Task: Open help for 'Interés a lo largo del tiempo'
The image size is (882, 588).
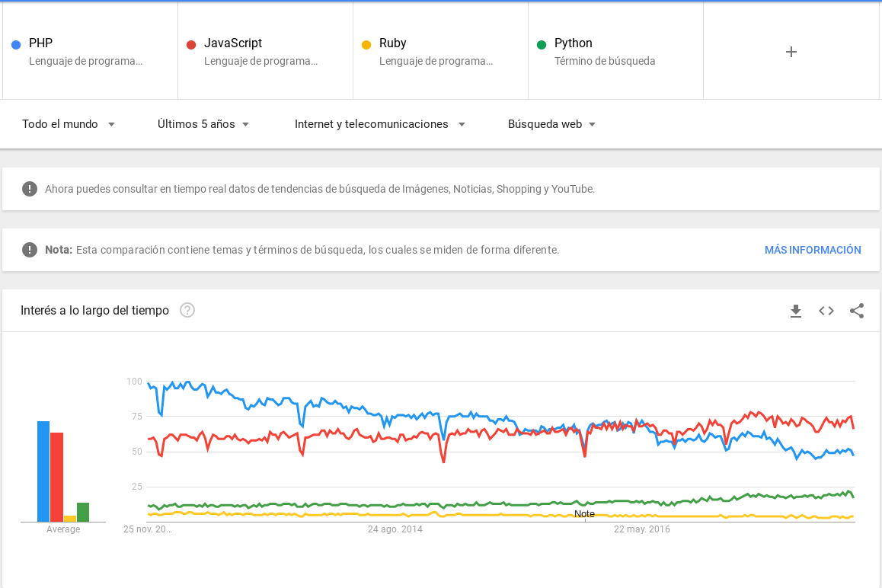Action: pos(187,310)
